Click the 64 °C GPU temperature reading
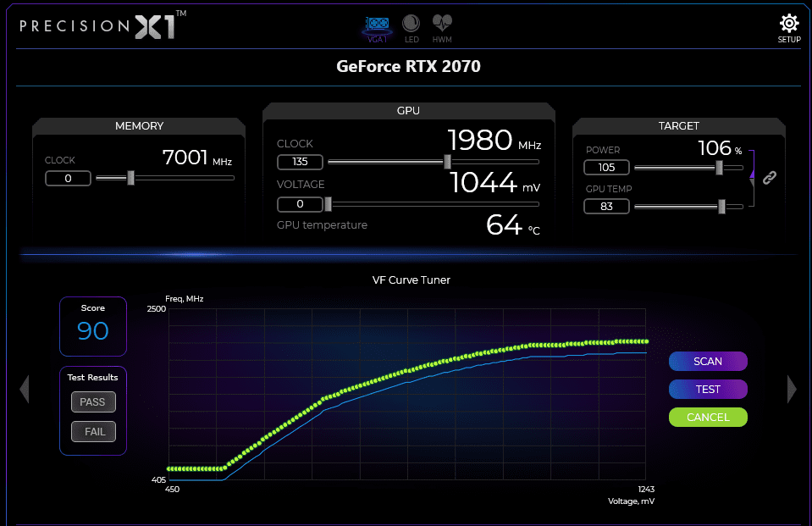 tap(512, 225)
